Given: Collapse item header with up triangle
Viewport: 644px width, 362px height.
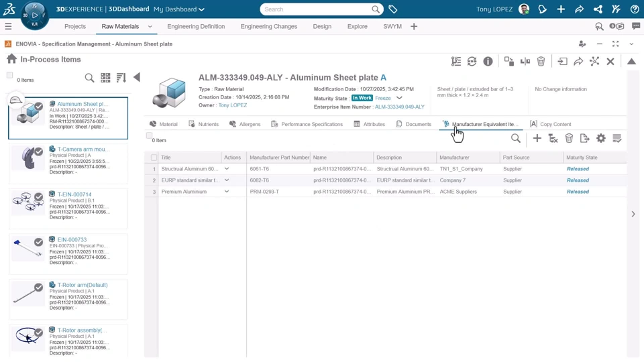Looking at the screenshot, I should [x=631, y=62].
